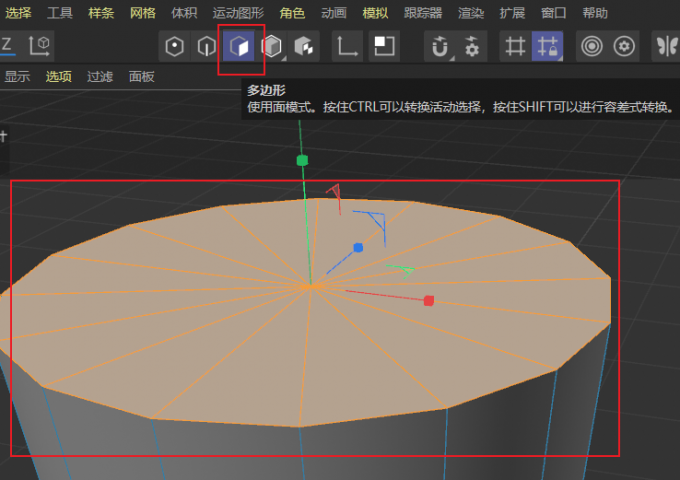Open the 动画 menu
Screen dimensions: 680x480
coord(333,13)
